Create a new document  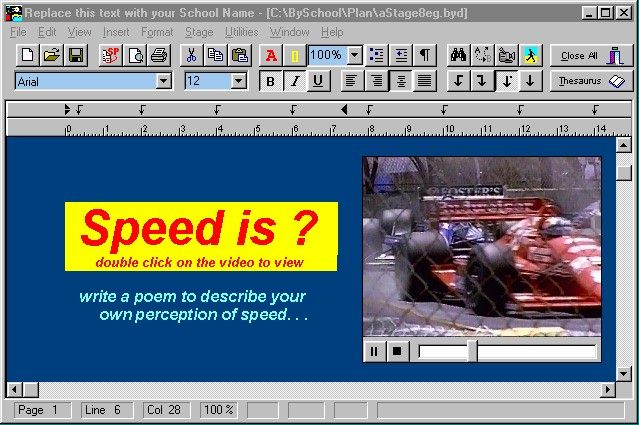28,55
